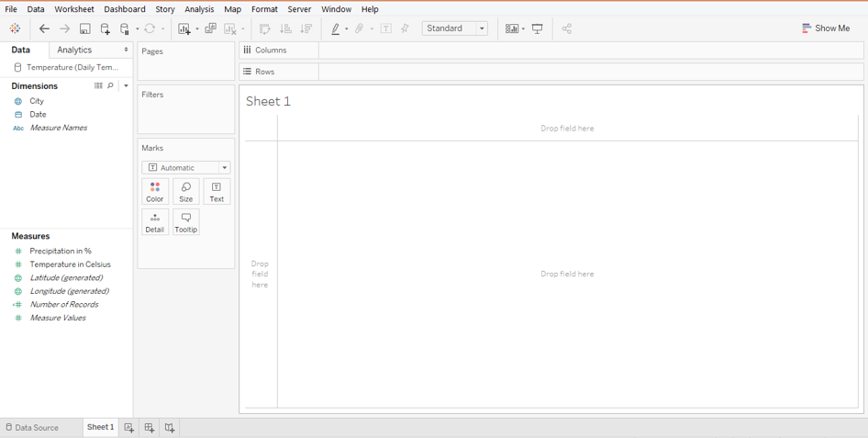Select Precipitation in % measure

click(x=61, y=251)
